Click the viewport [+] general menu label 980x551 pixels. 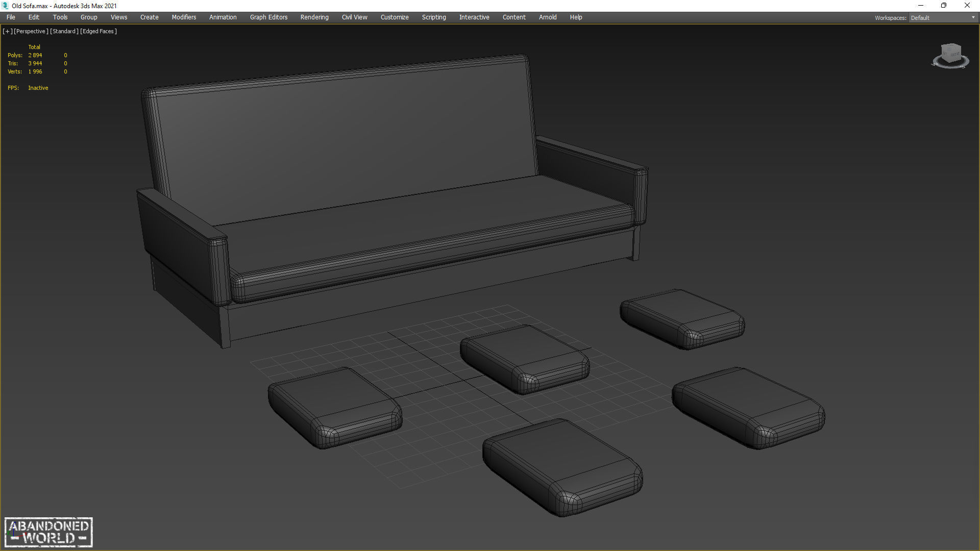coord(8,31)
